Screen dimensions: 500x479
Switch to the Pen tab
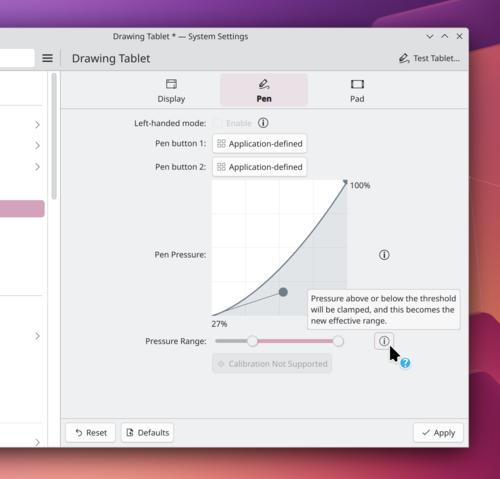pos(264,90)
